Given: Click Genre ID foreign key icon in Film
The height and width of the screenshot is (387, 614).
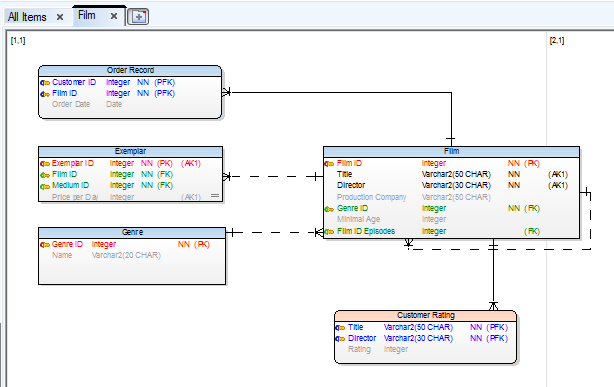Looking at the screenshot, I should pos(329,209).
